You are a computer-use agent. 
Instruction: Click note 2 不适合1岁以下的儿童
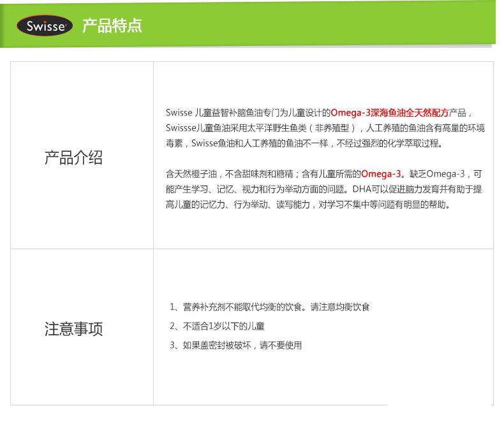pyautogui.click(x=217, y=326)
